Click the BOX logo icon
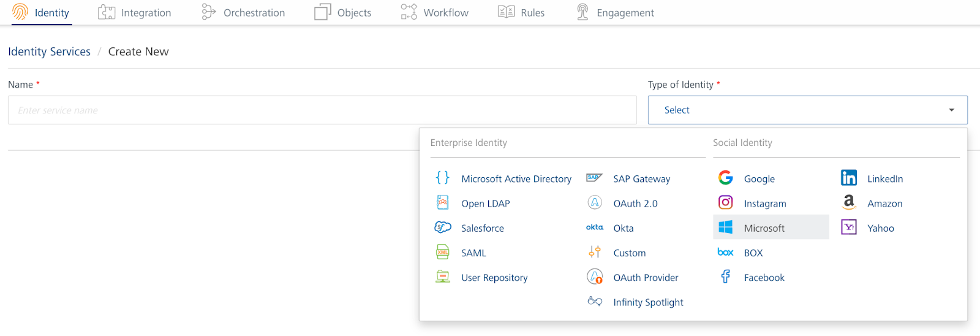 [x=726, y=252]
